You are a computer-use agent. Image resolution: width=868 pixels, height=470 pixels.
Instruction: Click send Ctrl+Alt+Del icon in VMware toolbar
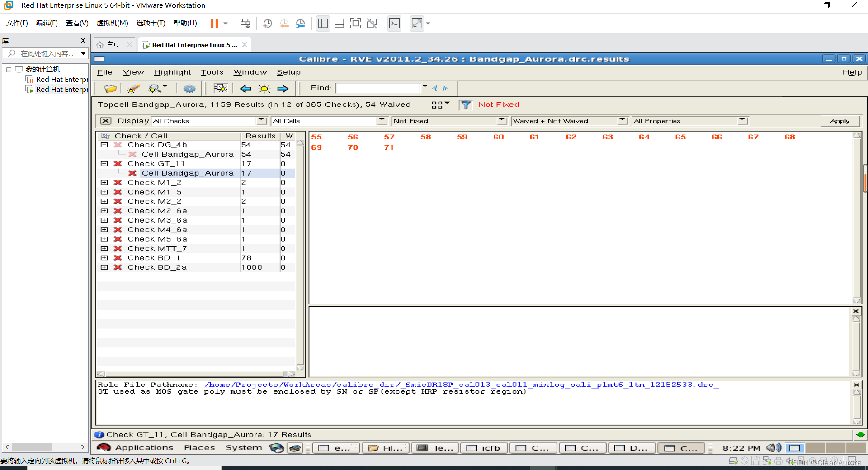pos(245,23)
